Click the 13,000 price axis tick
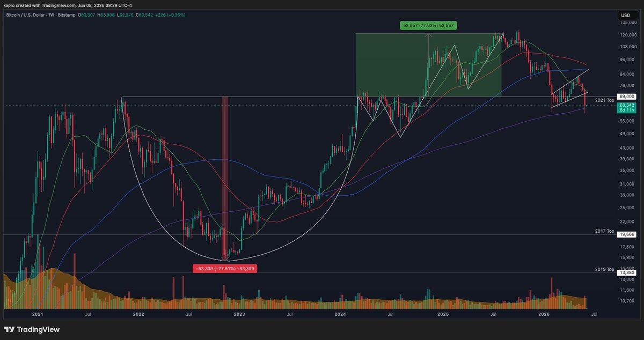 pos(627,279)
